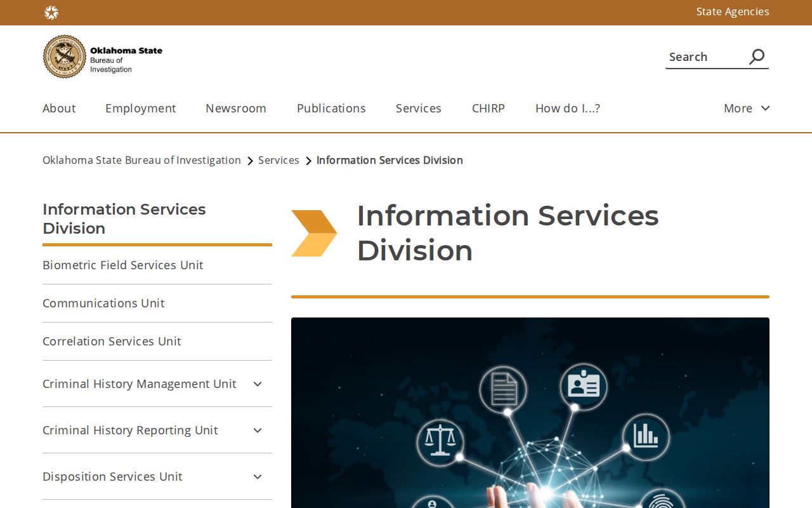Click the Information Services Division breadcrumb text
Viewport: 812px width, 508px height.
(390, 160)
